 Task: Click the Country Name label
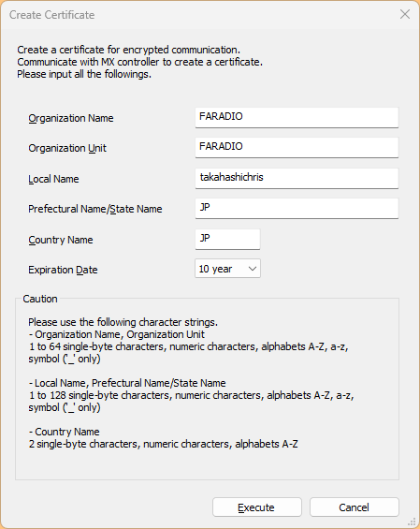[x=61, y=240]
